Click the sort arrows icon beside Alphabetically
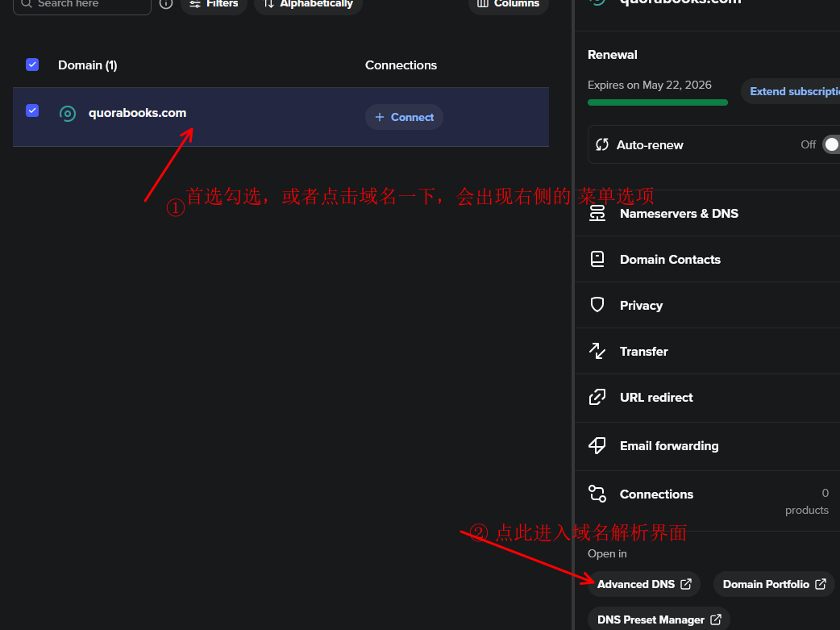840x630 pixels. click(269, 4)
